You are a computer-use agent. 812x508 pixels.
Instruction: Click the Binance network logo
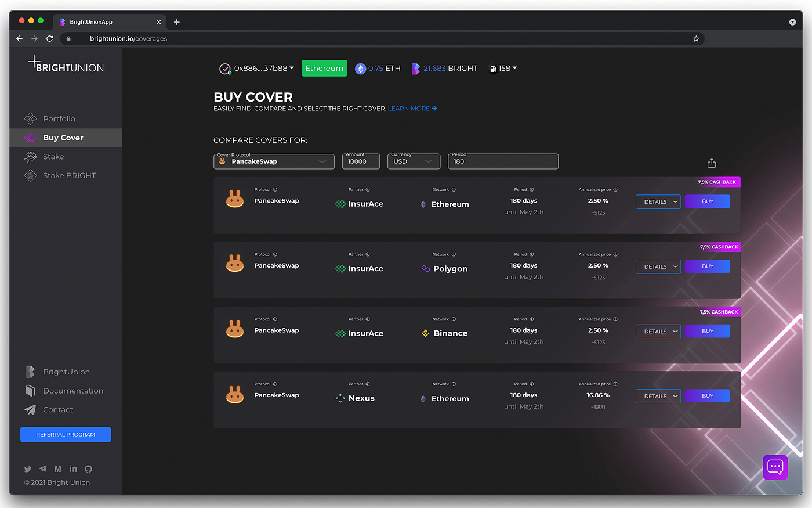click(x=425, y=333)
